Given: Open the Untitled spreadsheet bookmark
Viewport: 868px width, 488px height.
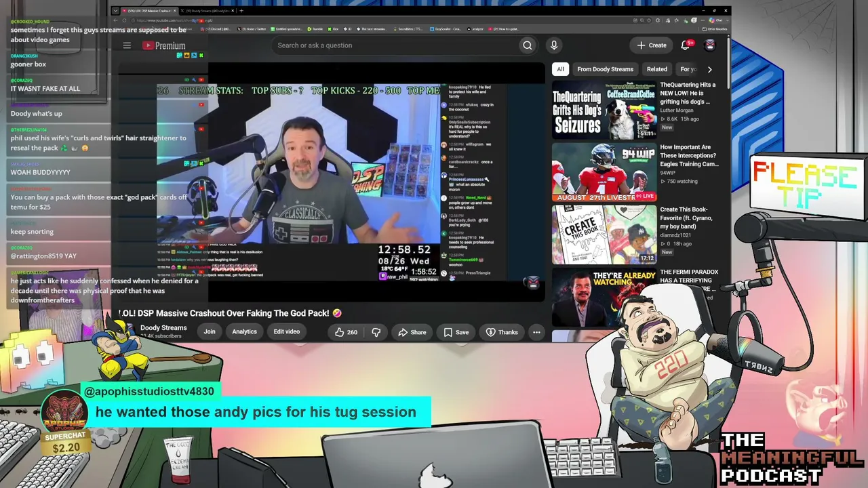Looking at the screenshot, I should coord(287,29).
